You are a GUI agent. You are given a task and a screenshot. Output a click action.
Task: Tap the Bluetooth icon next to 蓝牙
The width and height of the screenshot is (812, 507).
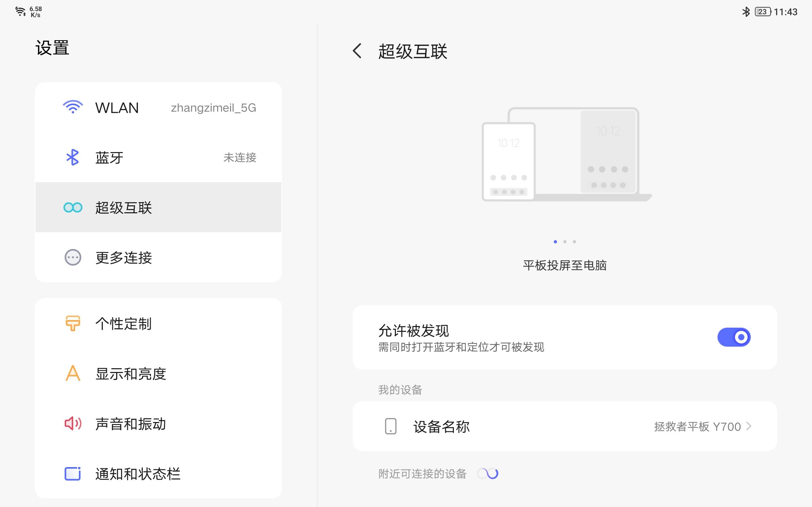72,157
